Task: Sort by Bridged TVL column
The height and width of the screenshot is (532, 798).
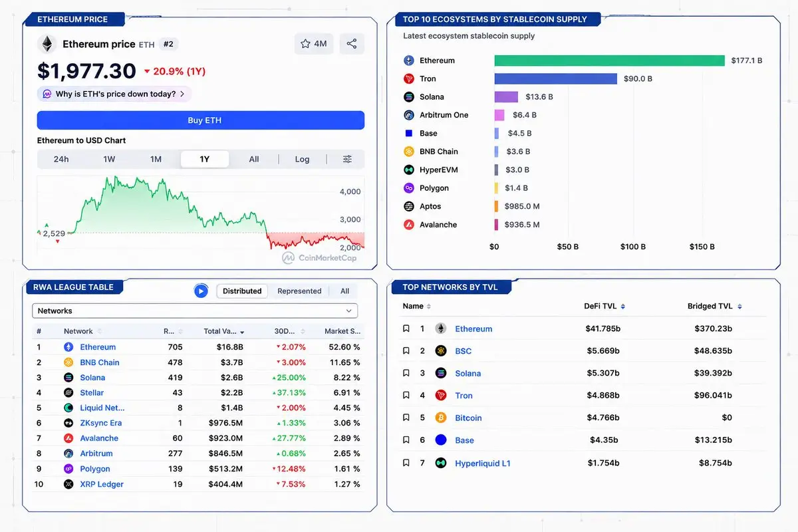Action: (714, 306)
